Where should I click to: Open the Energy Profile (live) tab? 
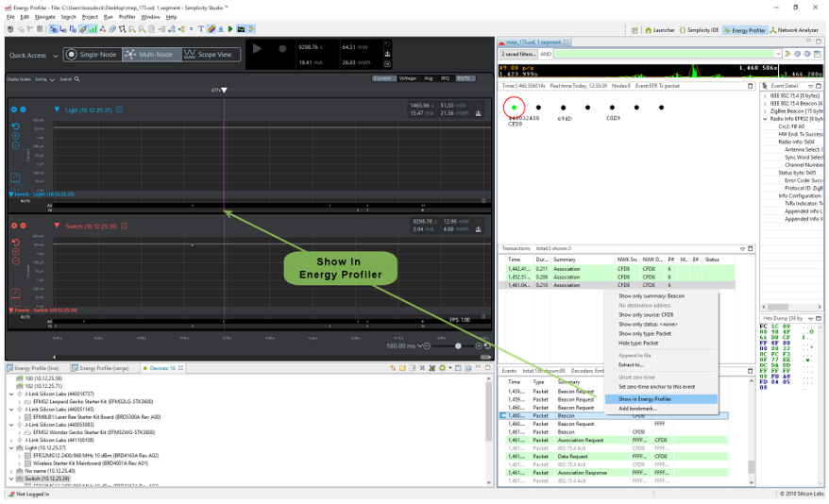tap(36, 368)
